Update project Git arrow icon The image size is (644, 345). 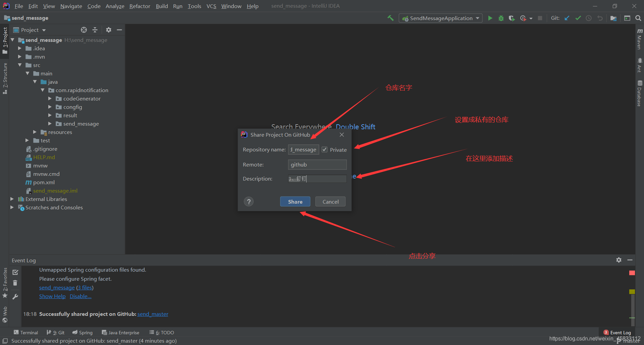pyautogui.click(x=567, y=18)
